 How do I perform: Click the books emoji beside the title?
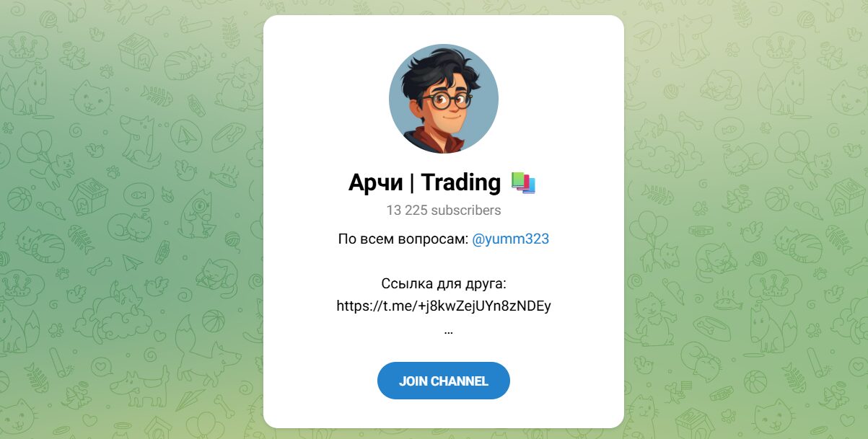(523, 183)
